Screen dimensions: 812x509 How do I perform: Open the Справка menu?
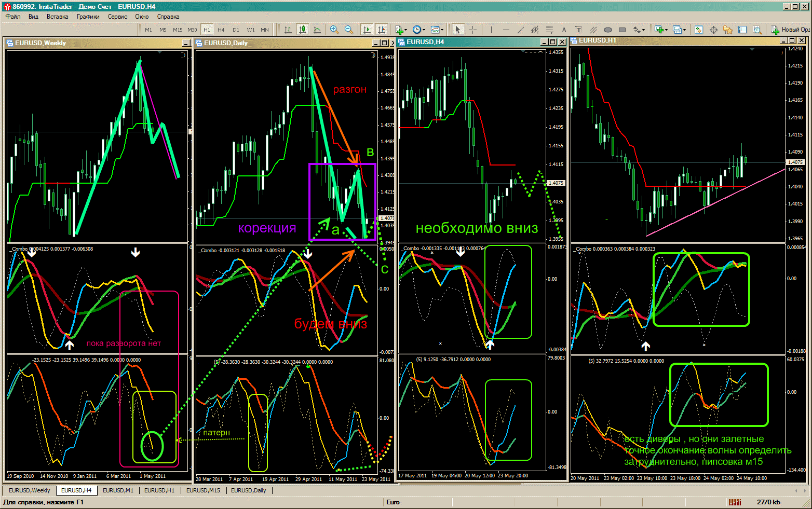point(168,17)
